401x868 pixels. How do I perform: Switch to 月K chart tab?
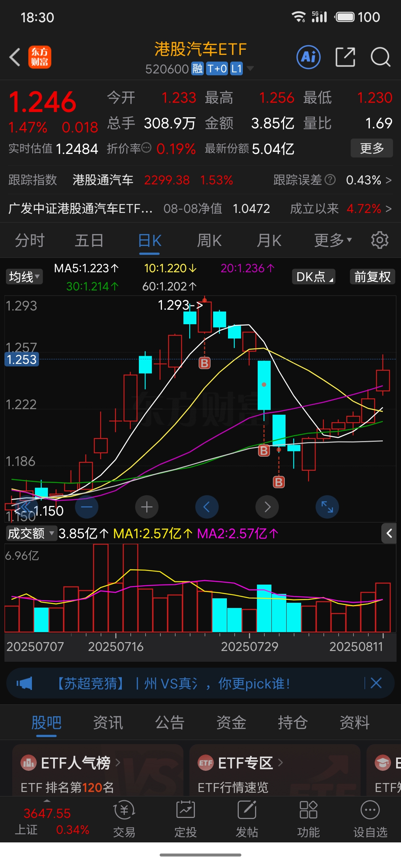(269, 240)
